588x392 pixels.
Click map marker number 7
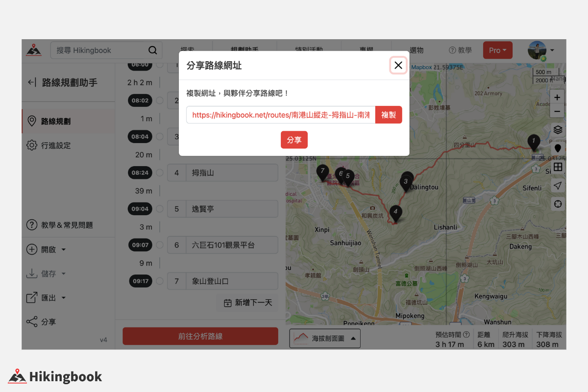pos(322,172)
